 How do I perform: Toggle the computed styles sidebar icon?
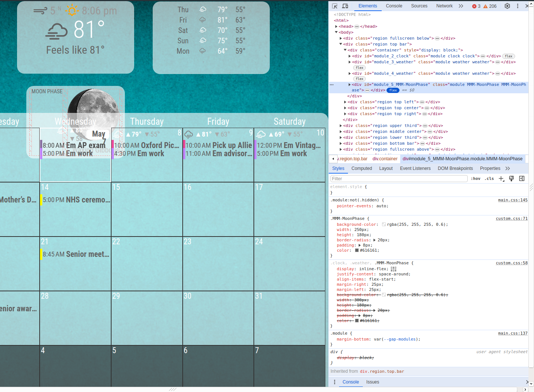tap(522, 179)
